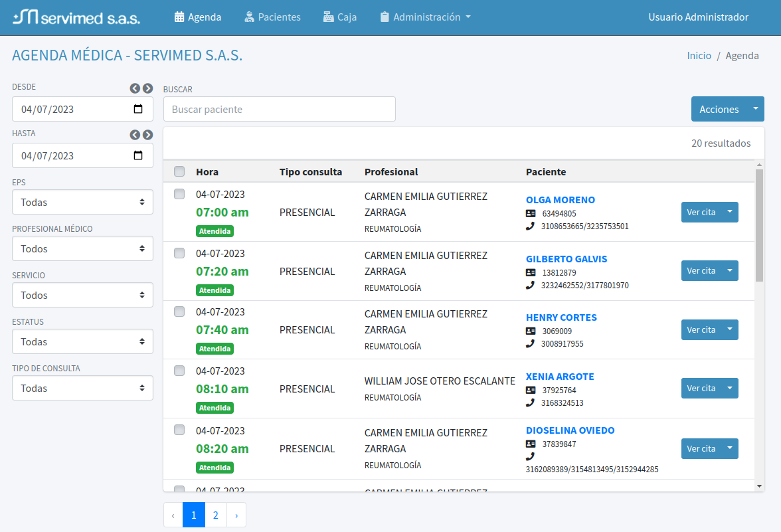Screen dimensions: 781x532
Task: Click previous-day arrow next to Hasta
Action: (x=135, y=135)
